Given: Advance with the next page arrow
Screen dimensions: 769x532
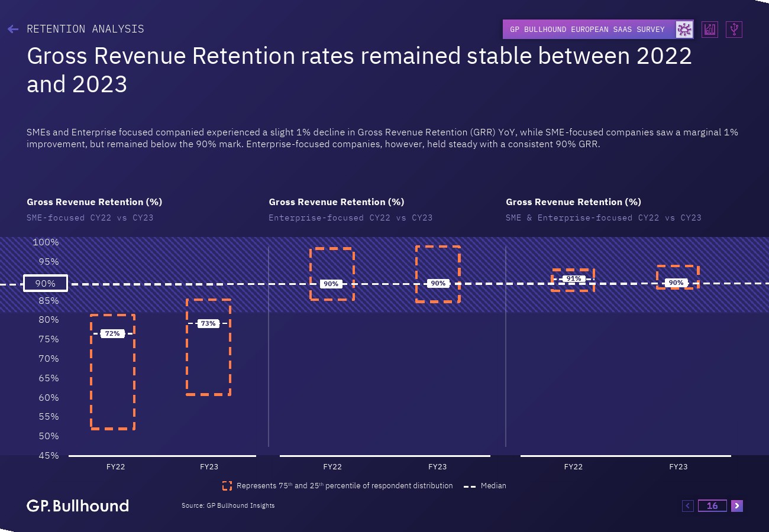Looking at the screenshot, I should pos(736,505).
